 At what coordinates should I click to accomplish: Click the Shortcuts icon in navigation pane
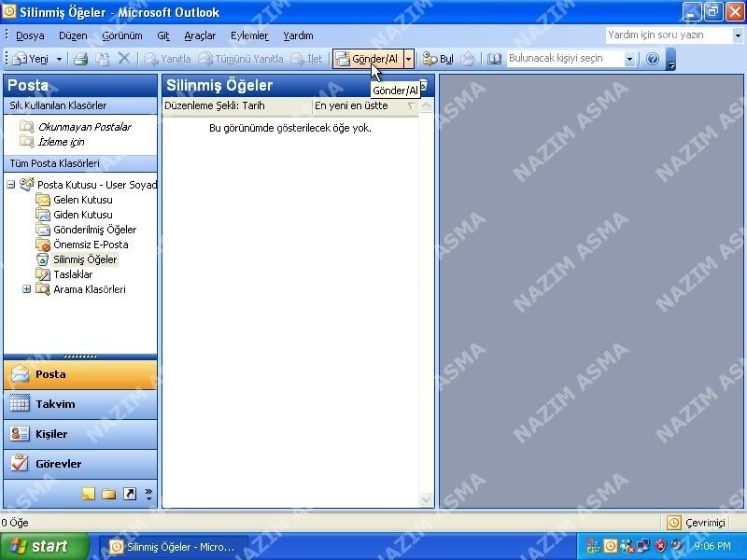tap(130, 494)
